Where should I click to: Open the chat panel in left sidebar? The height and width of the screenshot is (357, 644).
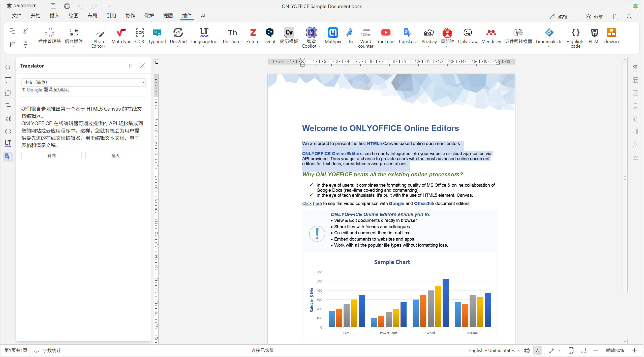click(x=8, y=93)
